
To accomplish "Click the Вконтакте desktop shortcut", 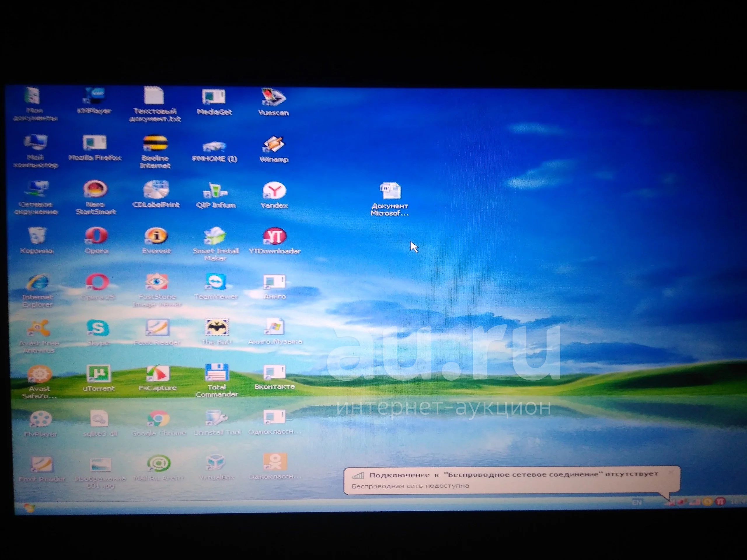I will [275, 377].
